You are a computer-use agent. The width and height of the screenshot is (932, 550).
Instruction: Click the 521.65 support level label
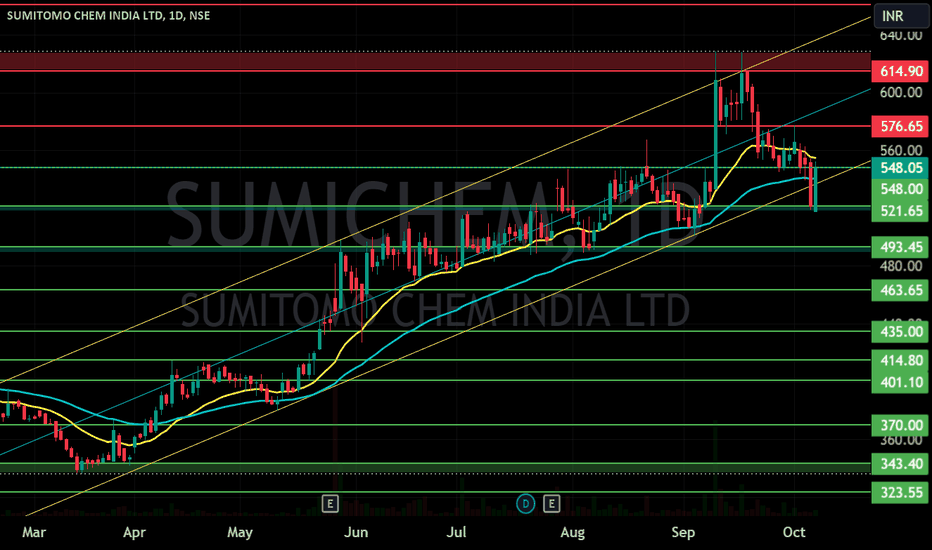tap(900, 211)
